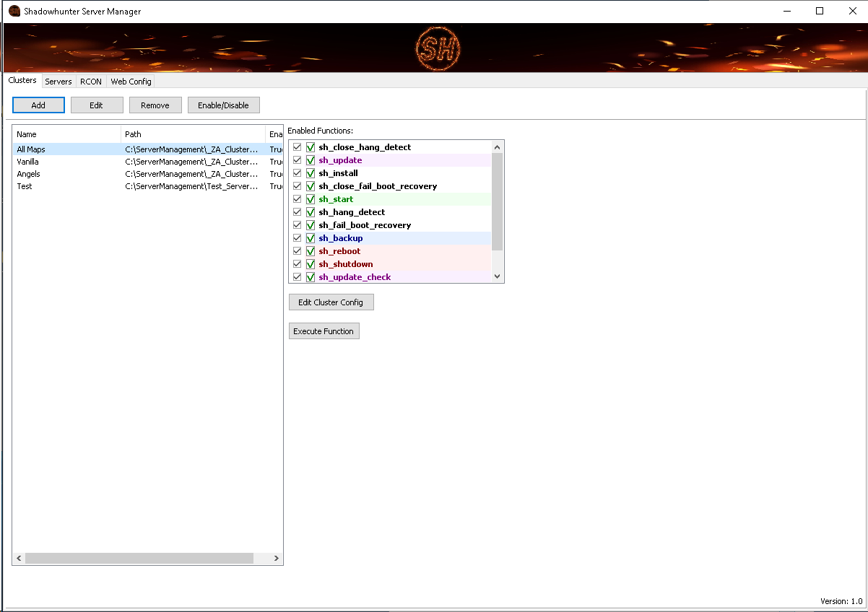Uncheck the sh_update function checkbox
The image size is (868, 612).
click(x=297, y=159)
